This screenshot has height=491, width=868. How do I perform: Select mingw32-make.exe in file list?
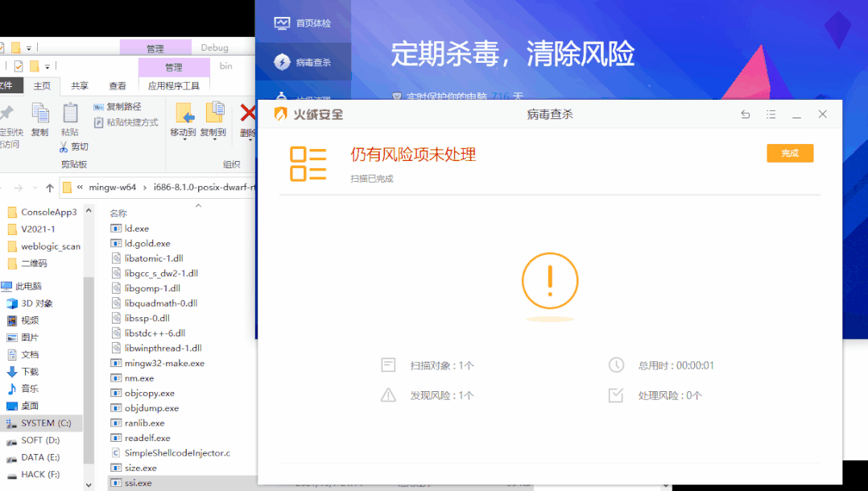(158, 363)
